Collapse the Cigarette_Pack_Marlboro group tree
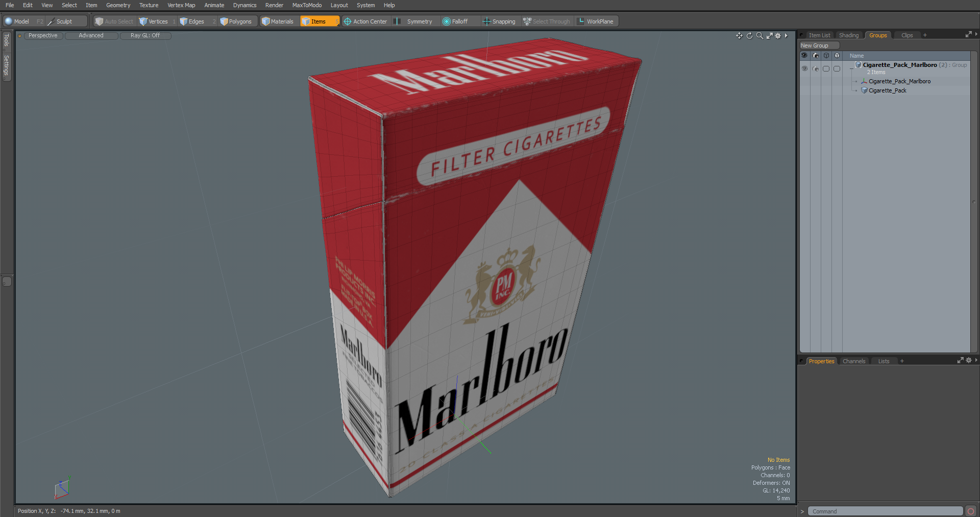980x517 pixels. coord(851,68)
